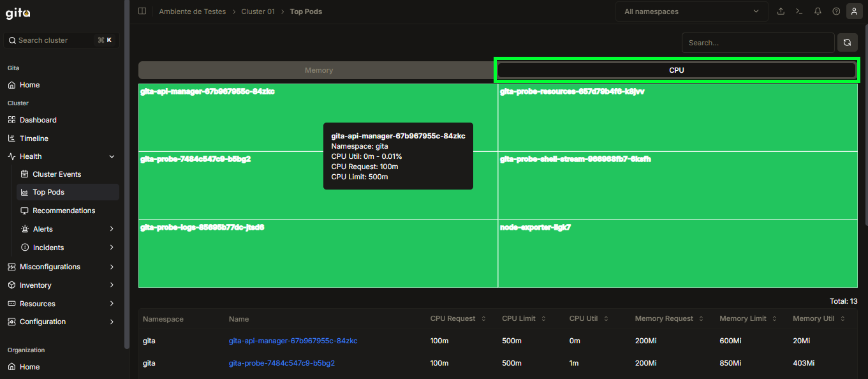The height and width of the screenshot is (379, 868).
Task: Open the terminal shell icon
Action: (x=799, y=11)
